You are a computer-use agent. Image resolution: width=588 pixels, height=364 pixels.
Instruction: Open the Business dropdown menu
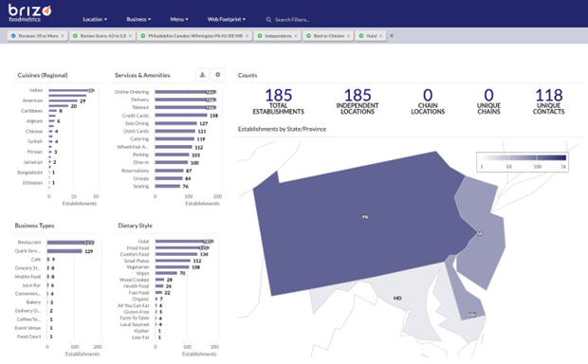[x=138, y=19]
